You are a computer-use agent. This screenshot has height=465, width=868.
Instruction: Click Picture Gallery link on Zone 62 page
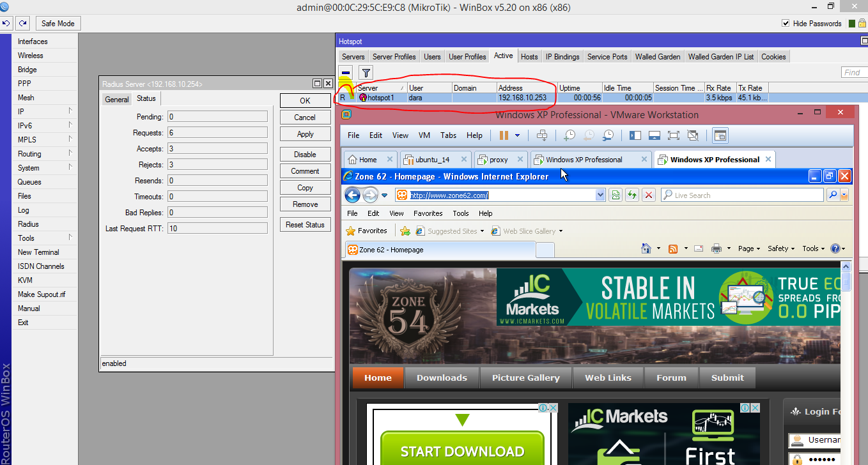[x=525, y=377]
